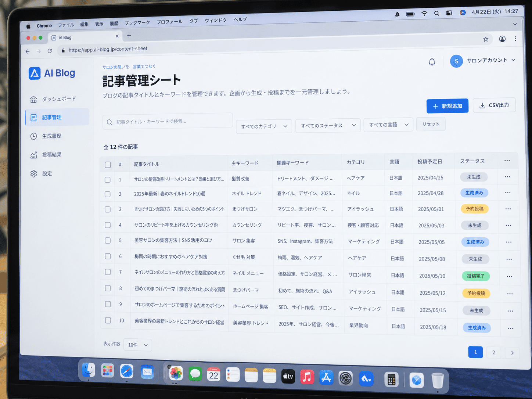Viewport: 532px width, 399px height.
Task: Open 生成履歴 in the sidebar
Action: tap(46, 136)
